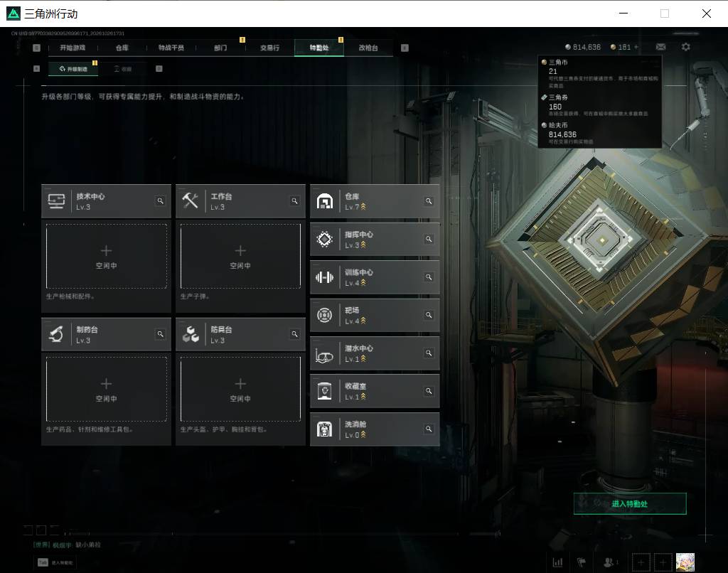Click the player avatar thumbnail
Screen dimensions: 728x573
(x=685, y=562)
